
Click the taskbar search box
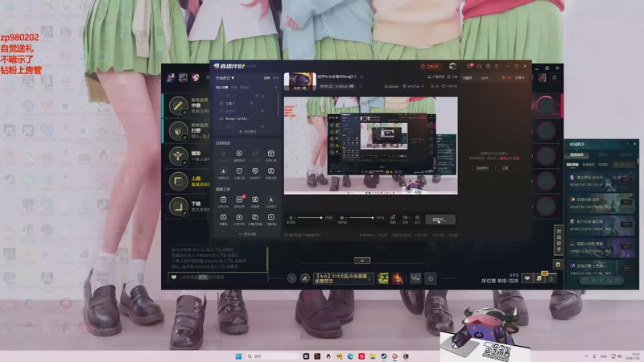click(x=272, y=356)
